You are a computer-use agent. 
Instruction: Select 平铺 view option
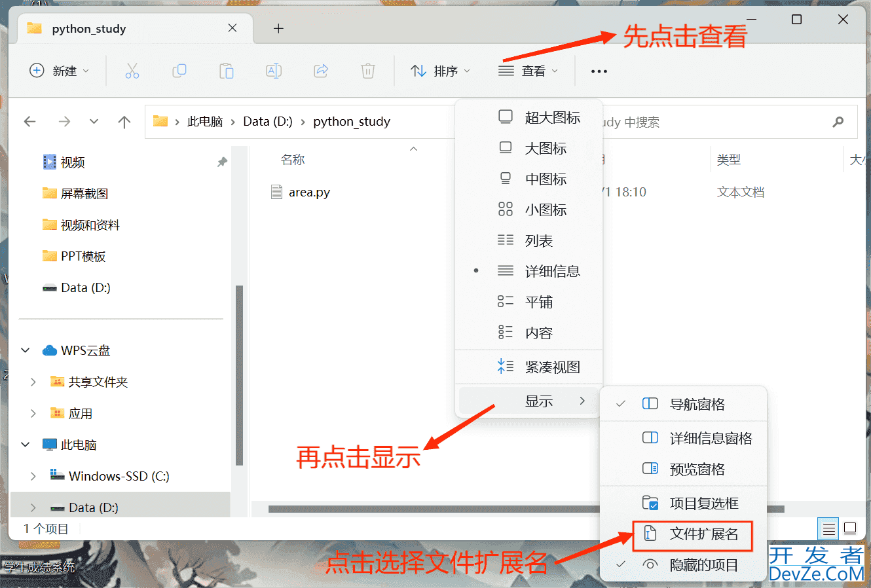click(528, 302)
